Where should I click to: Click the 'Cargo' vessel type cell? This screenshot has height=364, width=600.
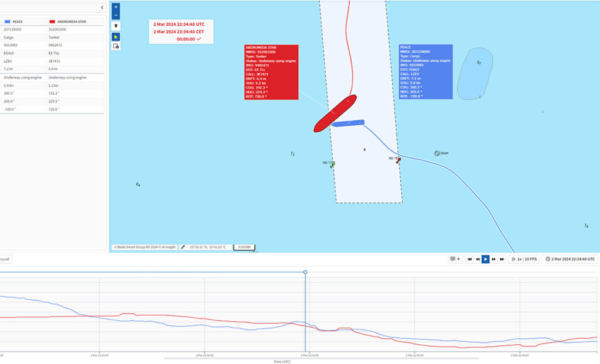pyautogui.click(x=8, y=37)
